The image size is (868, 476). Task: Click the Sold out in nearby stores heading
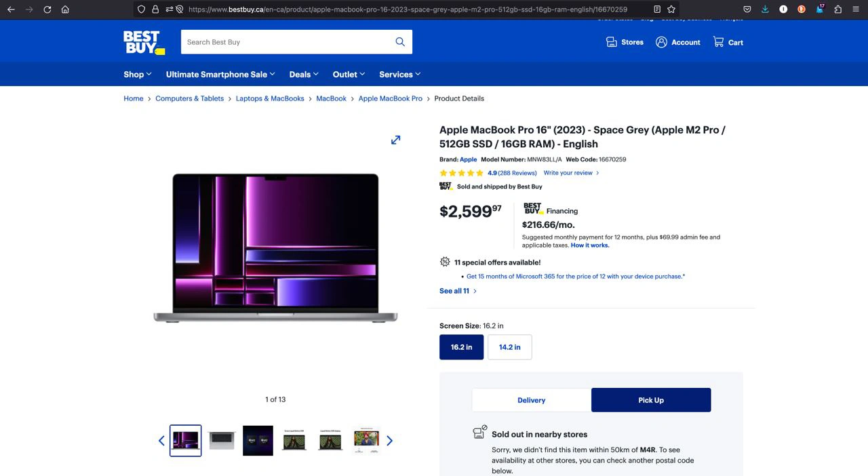coord(540,435)
